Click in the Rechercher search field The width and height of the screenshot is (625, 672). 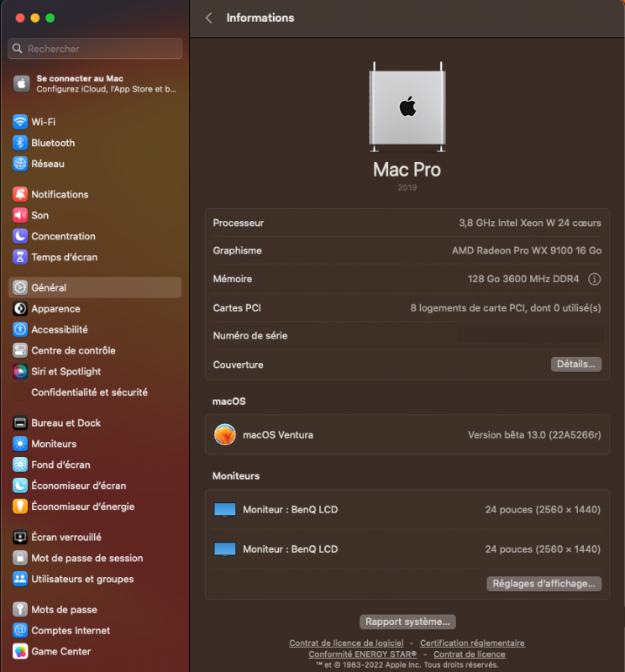pos(95,49)
